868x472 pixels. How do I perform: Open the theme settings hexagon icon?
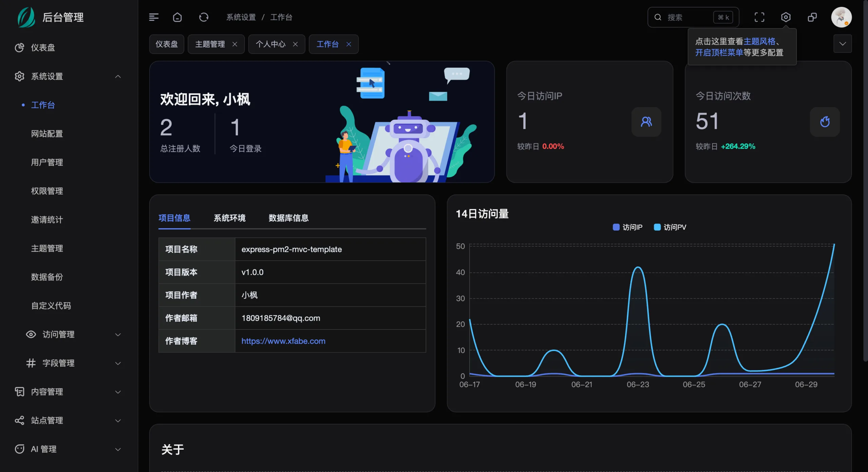click(786, 17)
